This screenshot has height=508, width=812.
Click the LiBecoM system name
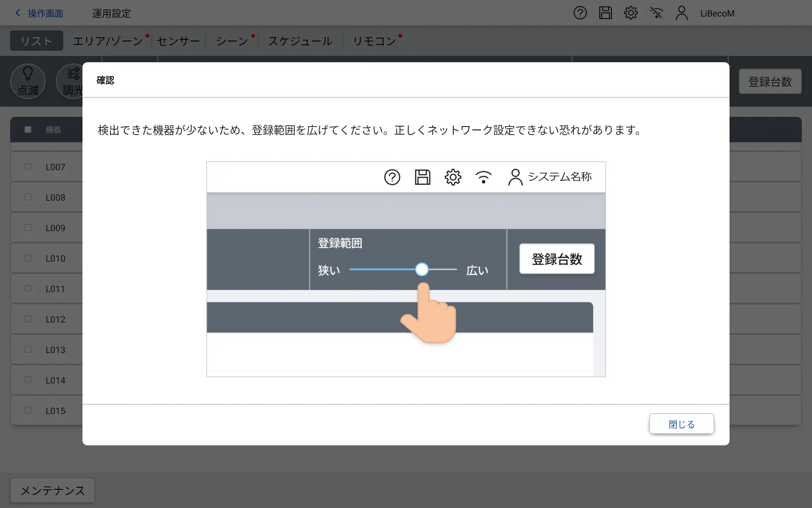click(717, 14)
